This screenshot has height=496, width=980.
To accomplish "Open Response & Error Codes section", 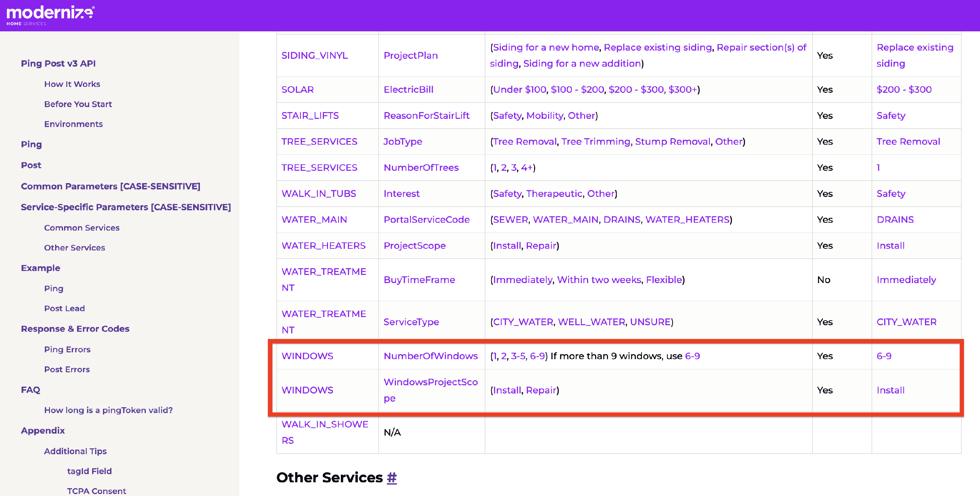I will (75, 328).
